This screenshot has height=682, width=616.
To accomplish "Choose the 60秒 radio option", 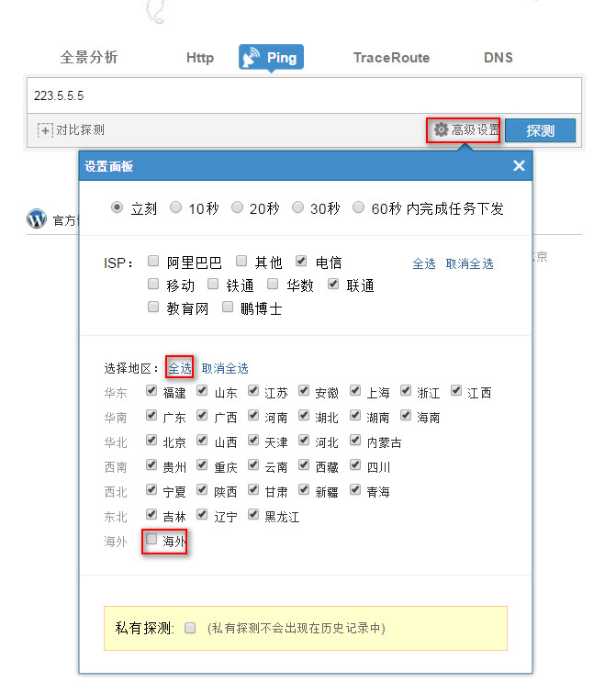I will tap(358, 207).
